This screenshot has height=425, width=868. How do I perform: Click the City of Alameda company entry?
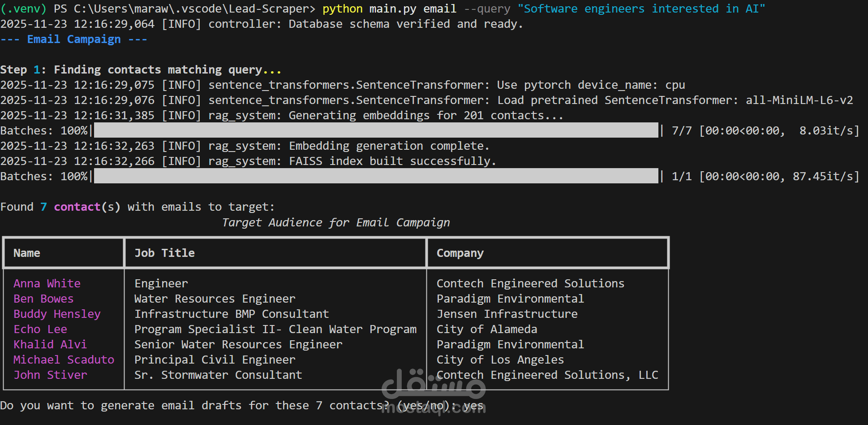point(486,329)
